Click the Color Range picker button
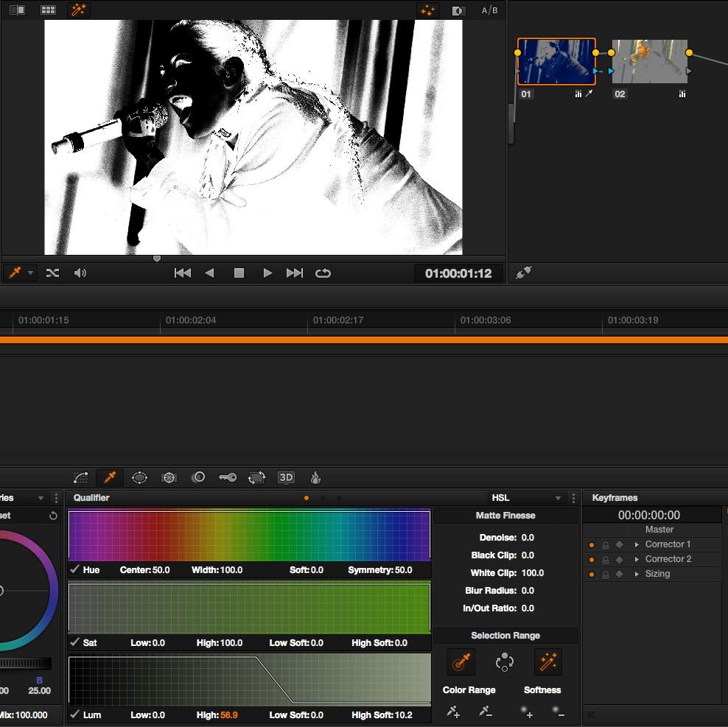The image size is (728, 727). (x=461, y=661)
